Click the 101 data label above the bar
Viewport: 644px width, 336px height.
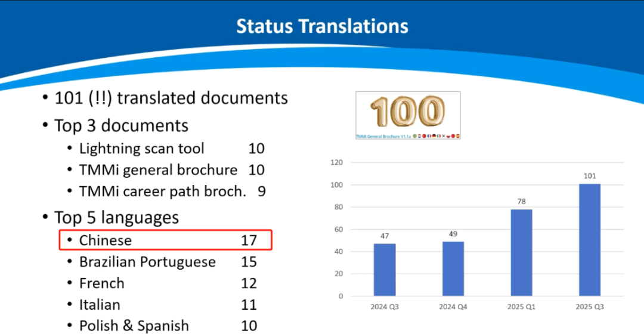click(x=589, y=176)
